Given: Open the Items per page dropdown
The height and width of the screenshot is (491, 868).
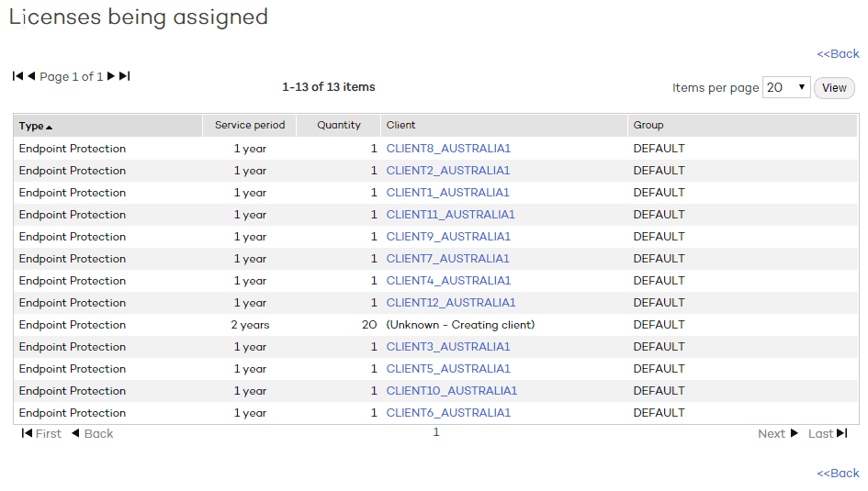Looking at the screenshot, I should (786, 87).
